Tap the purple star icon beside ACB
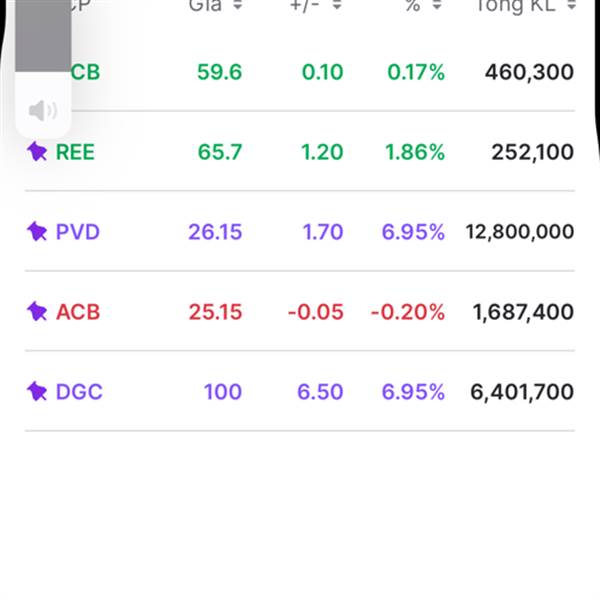 pos(37,312)
